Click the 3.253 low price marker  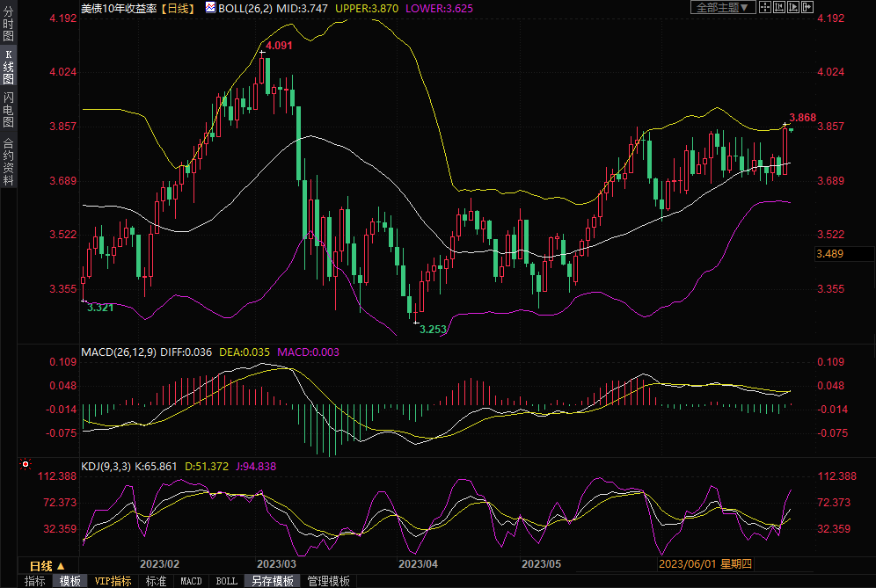point(432,329)
